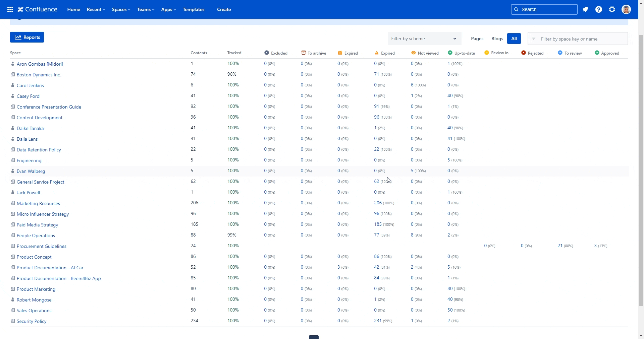
Task: Switch content filter to Blogs
Action: [497, 39]
